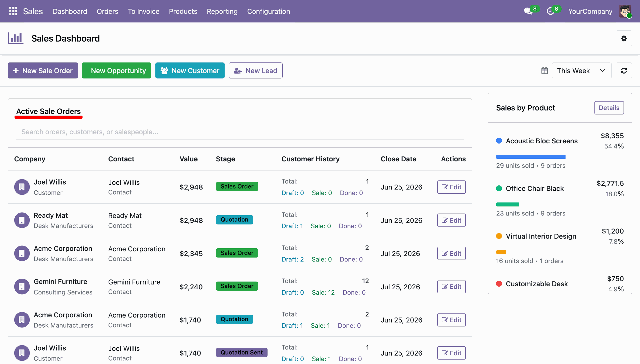
Task: Open the Reporting menu
Action: 222,11
